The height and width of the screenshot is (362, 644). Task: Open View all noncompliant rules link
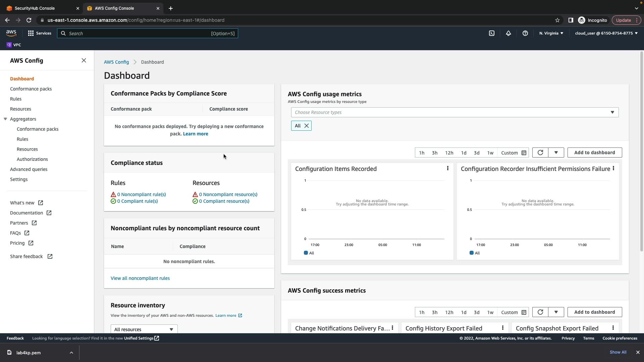pos(140,278)
